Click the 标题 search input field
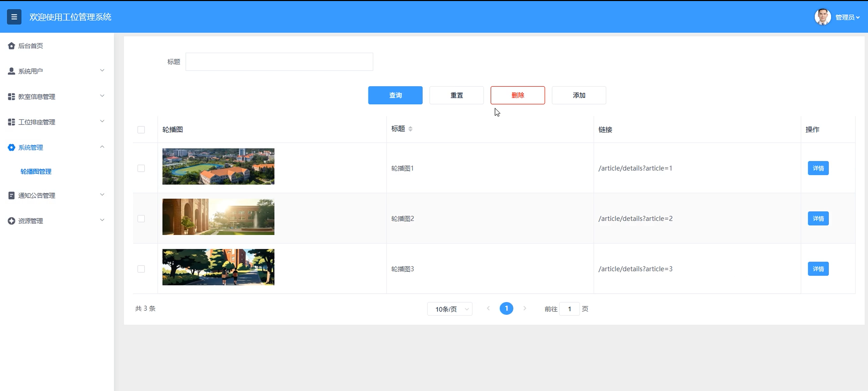The height and width of the screenshot is (391, 868). [x=279, y=62]
